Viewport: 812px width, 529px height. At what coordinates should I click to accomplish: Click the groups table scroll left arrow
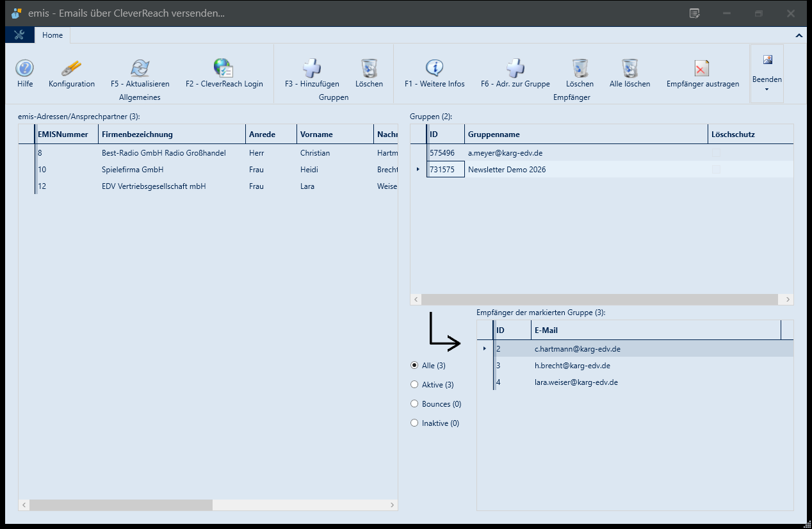coord(416,300)
